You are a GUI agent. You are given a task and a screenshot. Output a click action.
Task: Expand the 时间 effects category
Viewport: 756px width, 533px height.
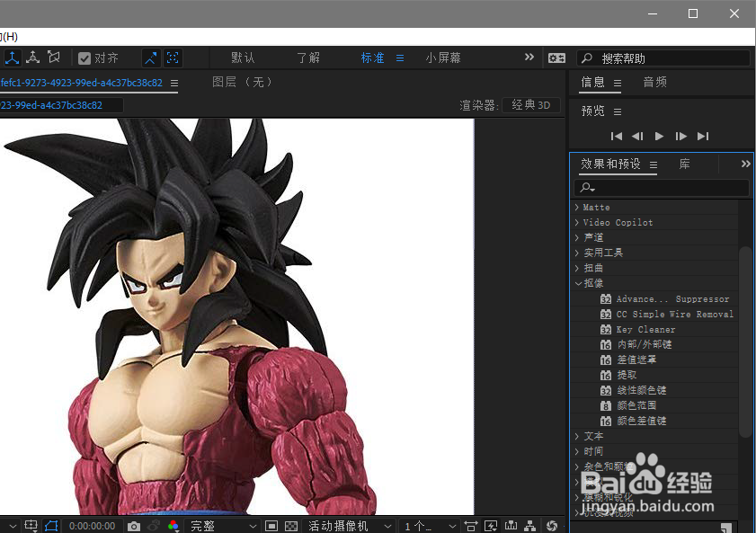coord(577,451)
